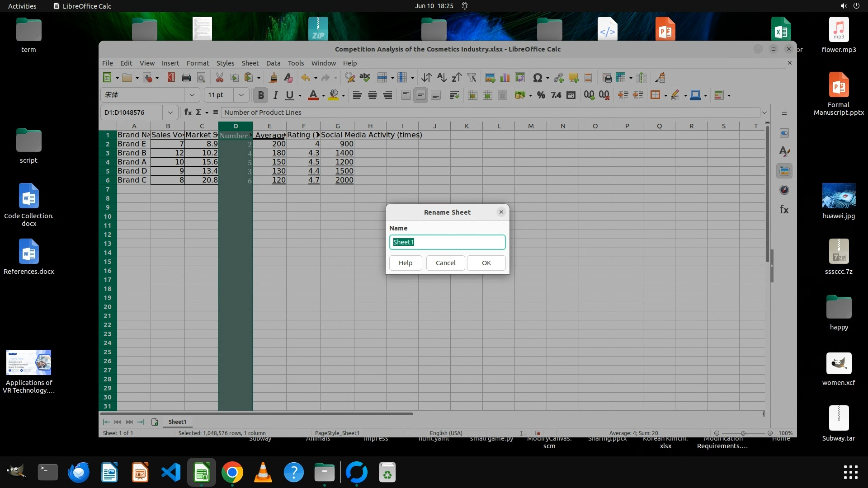Click the Insert Special Character omega icon
868x488 pixels.
[537, 78]
